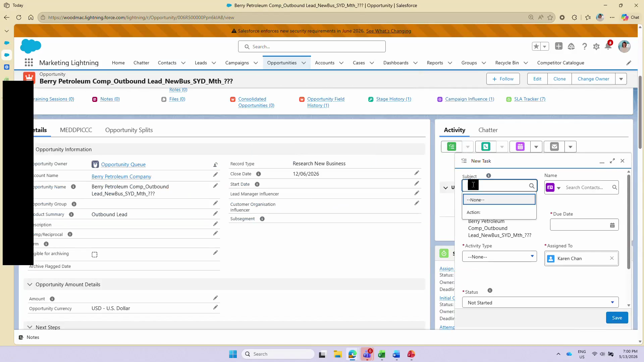Open the notifications bell icon
This screenshot has width=644, height=362.
608,46
